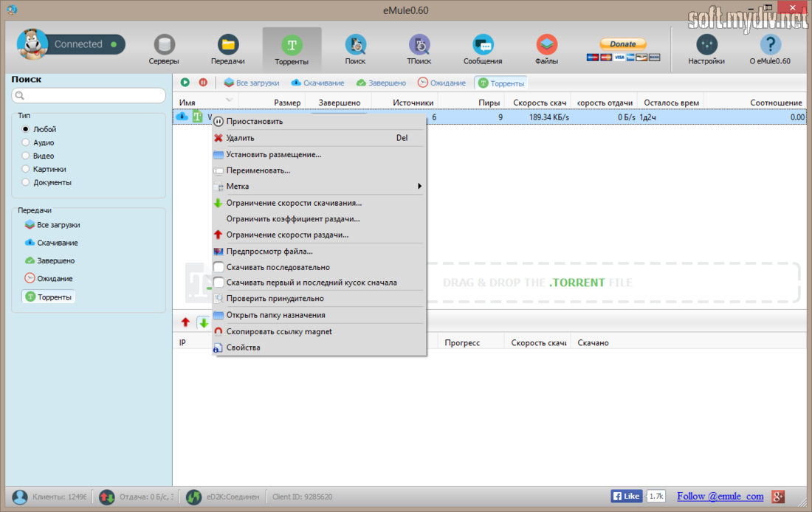This screenshot has height=512, width=812.
Task: Click the torrent T icon in download row
Action: [x=197, y=117]
